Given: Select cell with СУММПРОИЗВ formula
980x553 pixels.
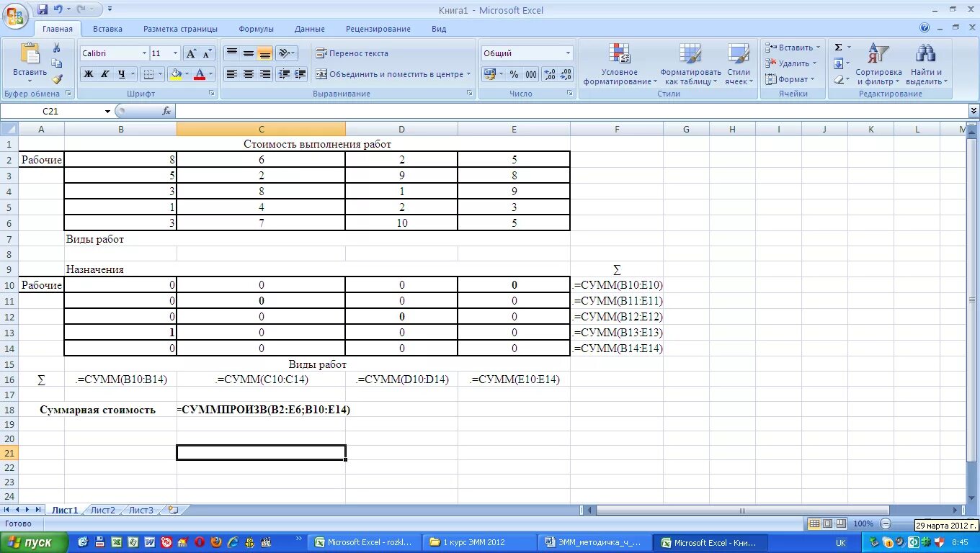Looking at the screenshot, I should tap(261, 409).
